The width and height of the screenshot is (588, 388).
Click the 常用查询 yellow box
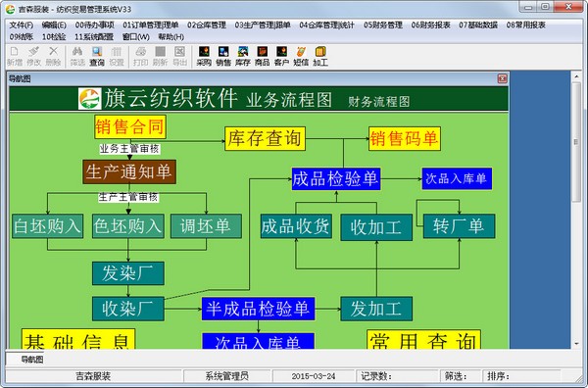click(x=423, y=340)
